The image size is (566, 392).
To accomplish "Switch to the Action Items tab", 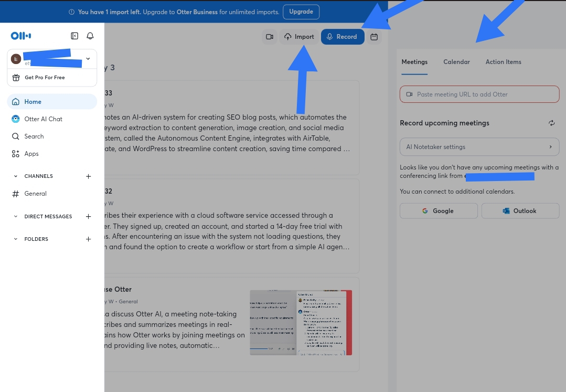I will click(x=503, y=62).
